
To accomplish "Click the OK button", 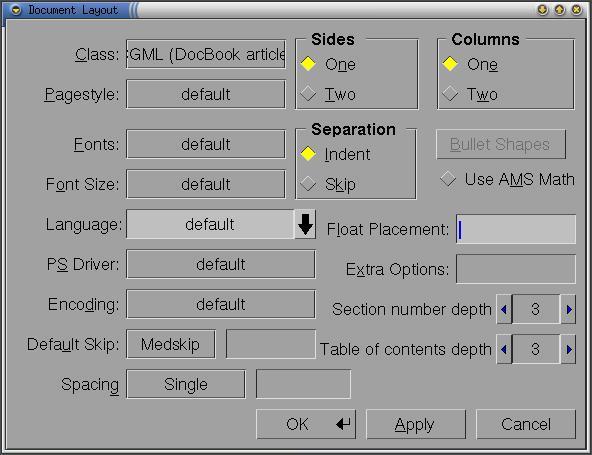I will pyautogui.click(x=306, y=424).
